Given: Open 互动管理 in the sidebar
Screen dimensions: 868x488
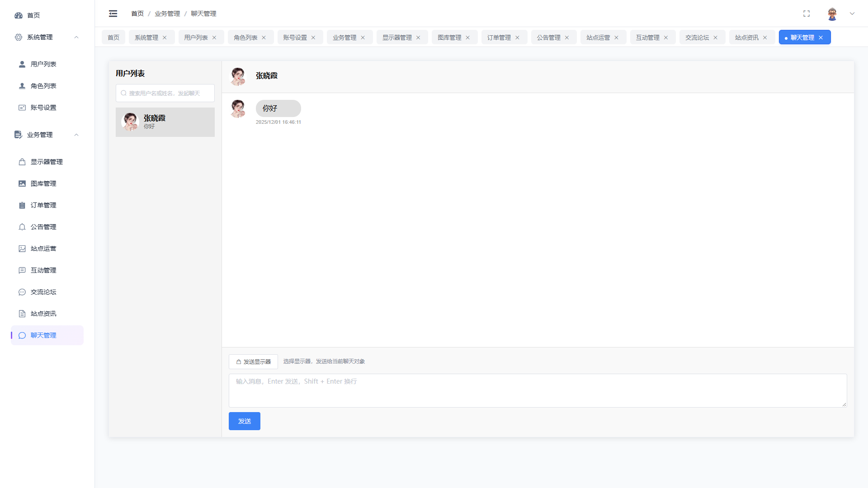Looking at the screenshot, I should (x=47, y=270).
